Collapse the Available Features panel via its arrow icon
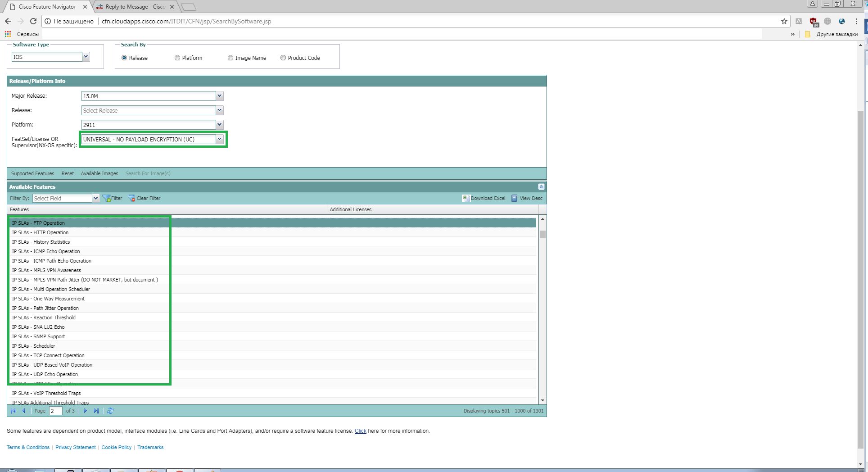The width and height of the screenshot is (868, 472). pyautogui.click(x=541, y=186)
